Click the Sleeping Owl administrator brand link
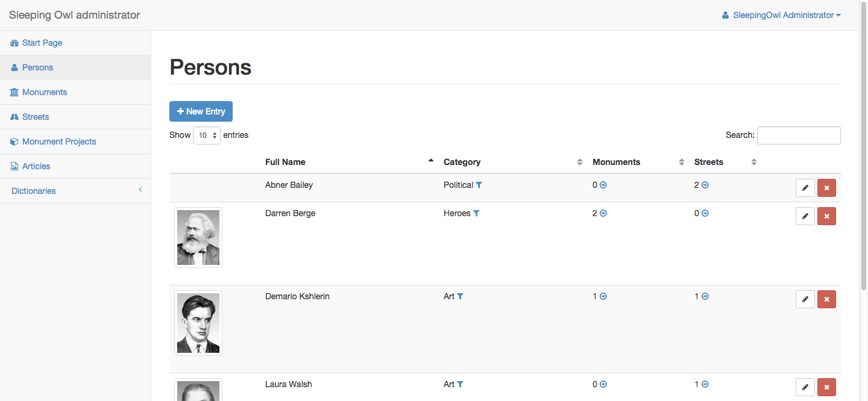The image size is (868, 401). [74, 15]
